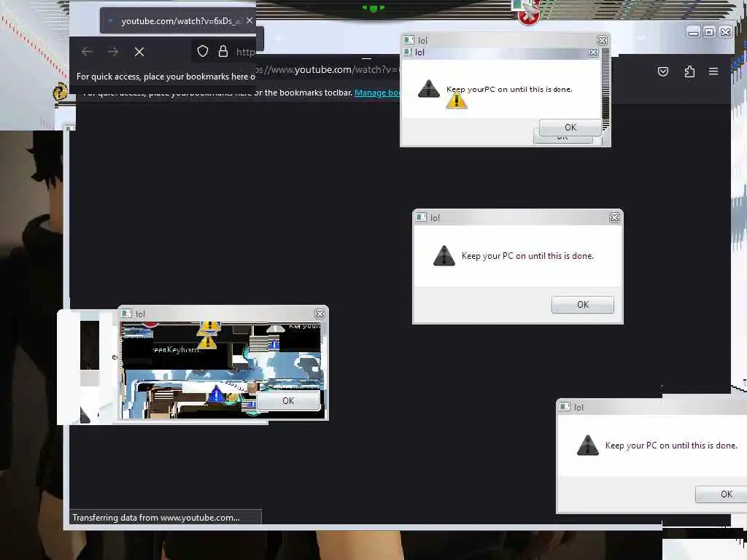Click the warning triangle in the bottom-right dialog
Screen dimensions: 747x560
click(x=588, y=446)
